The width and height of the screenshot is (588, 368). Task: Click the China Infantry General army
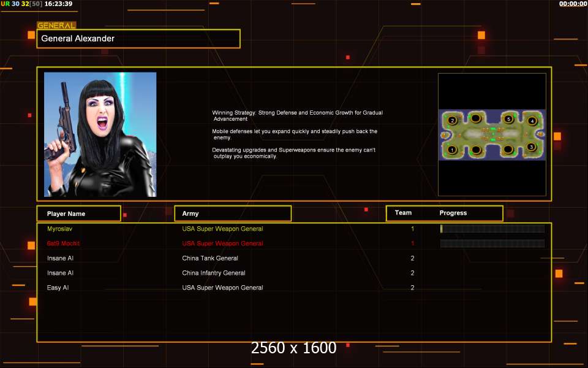click(213, 273)
